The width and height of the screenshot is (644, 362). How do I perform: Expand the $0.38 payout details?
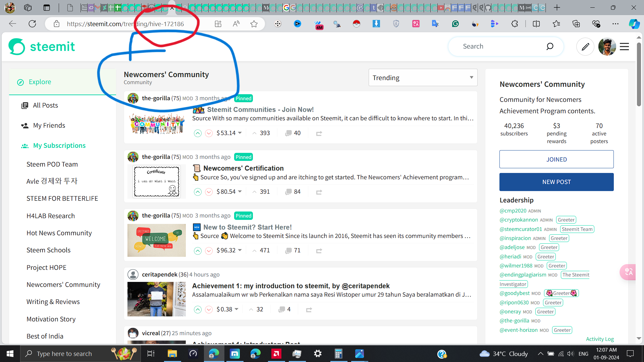pos(227,309)
